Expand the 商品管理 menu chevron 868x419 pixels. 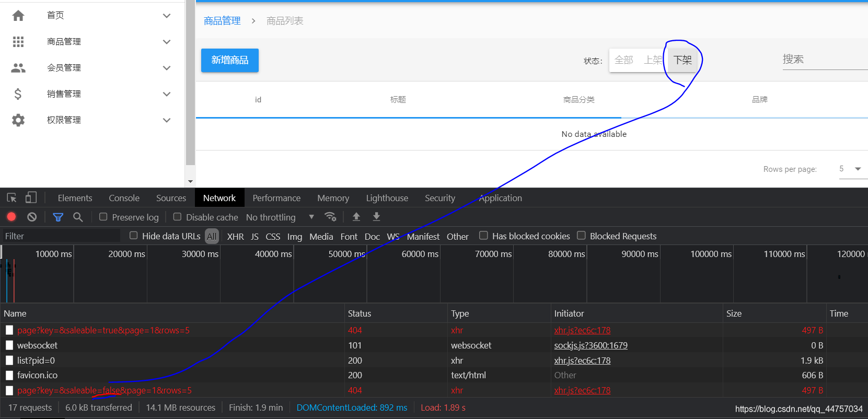167,42
